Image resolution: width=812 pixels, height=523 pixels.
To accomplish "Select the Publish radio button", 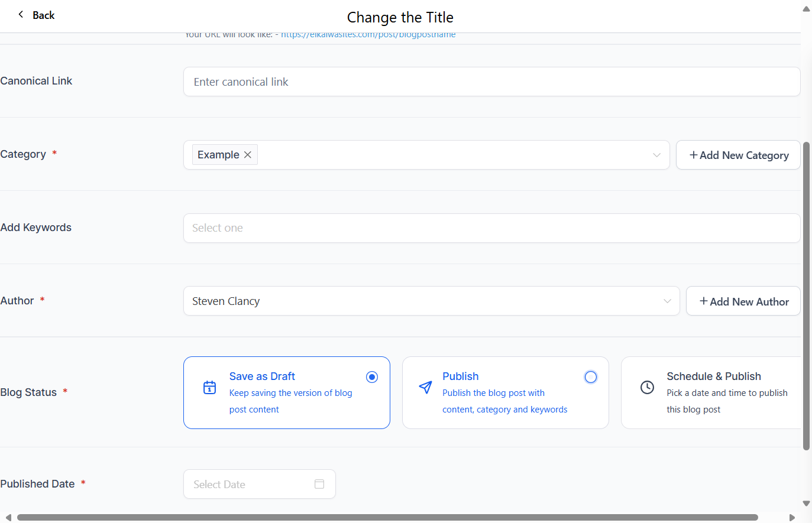I will [x=591, y=377].
